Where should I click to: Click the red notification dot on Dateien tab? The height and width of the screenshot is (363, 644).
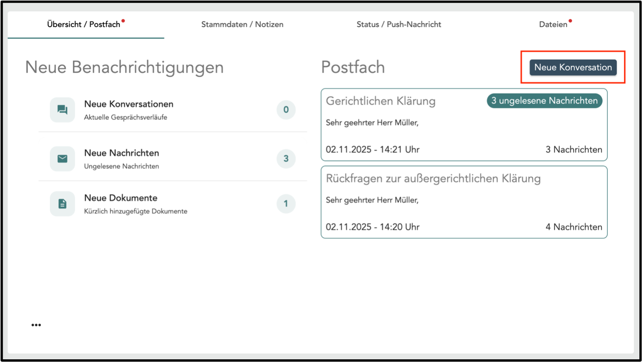(570, 21)
